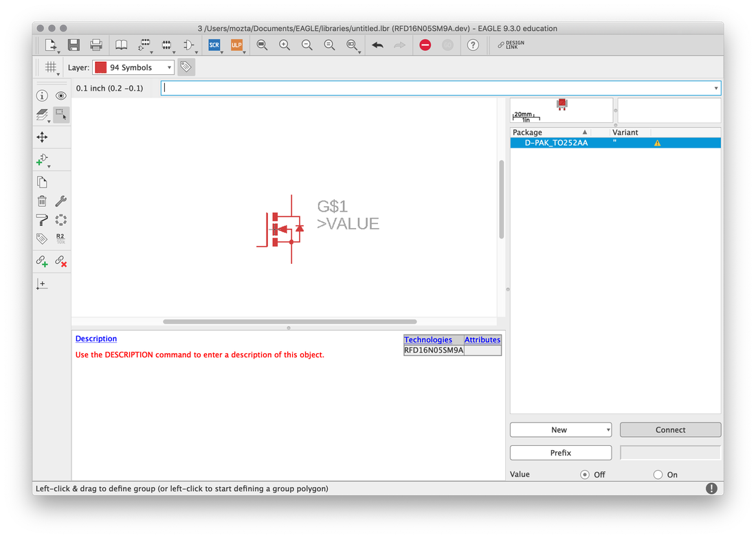Viewport: 756px width, 538px height.
Task: Click the horizontal canvas scrollbar
Action: [290, 322]
